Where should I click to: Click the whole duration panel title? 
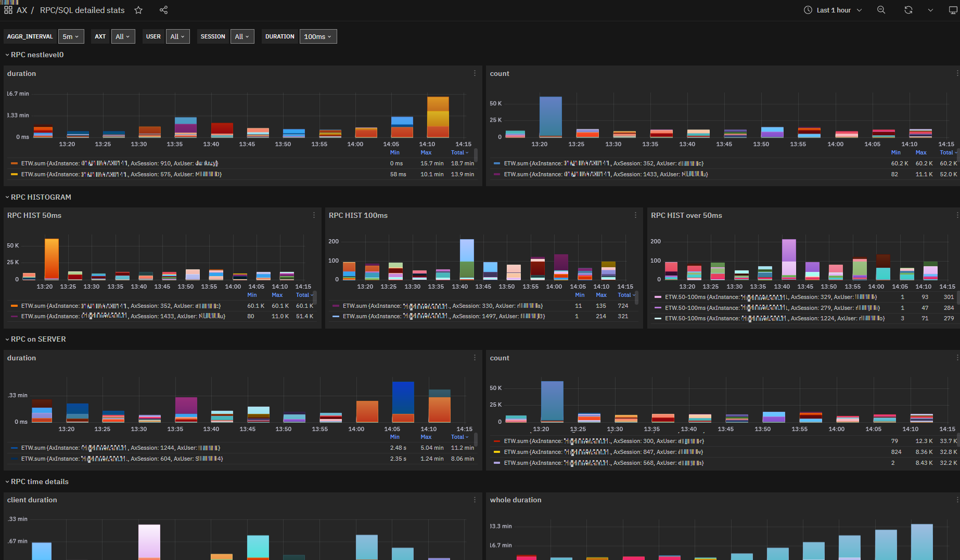click(x=516, y=500)
